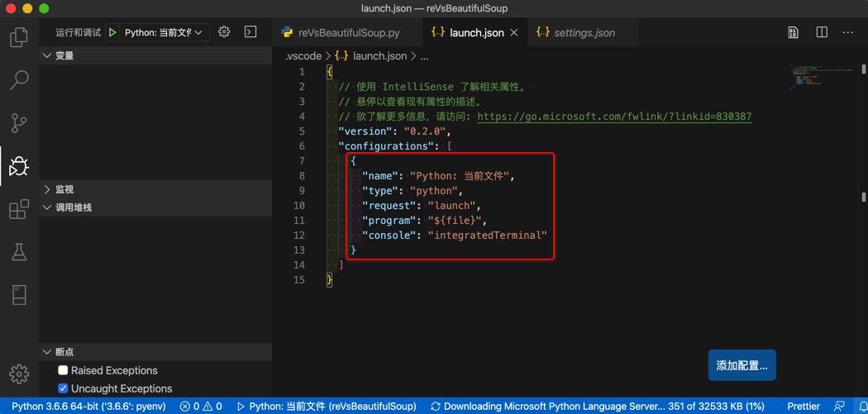Open the debug console icon
868x414 pixels.
[x=250, y=32]
